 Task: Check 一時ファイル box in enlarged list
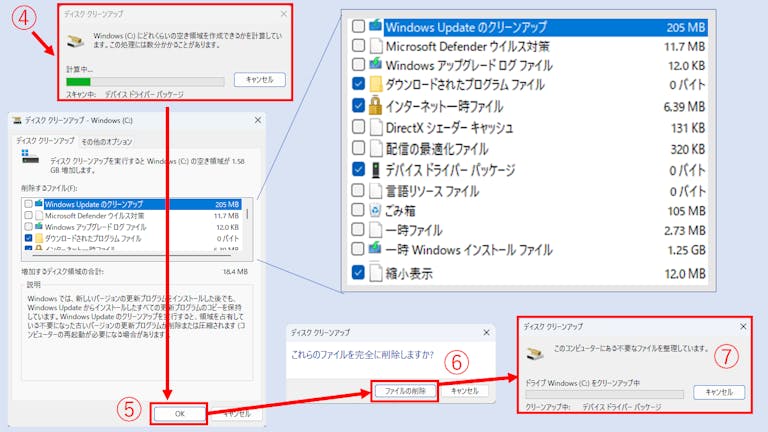coord(358,229)
